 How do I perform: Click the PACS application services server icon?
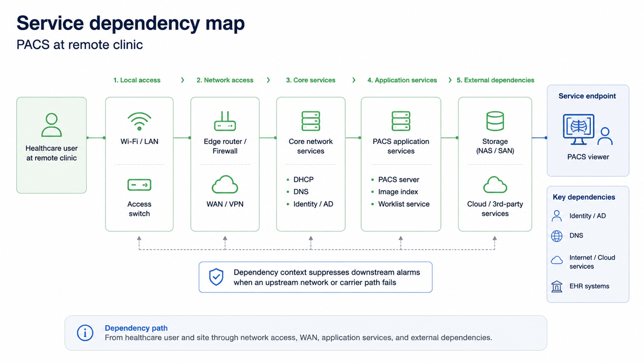point(401,121)
